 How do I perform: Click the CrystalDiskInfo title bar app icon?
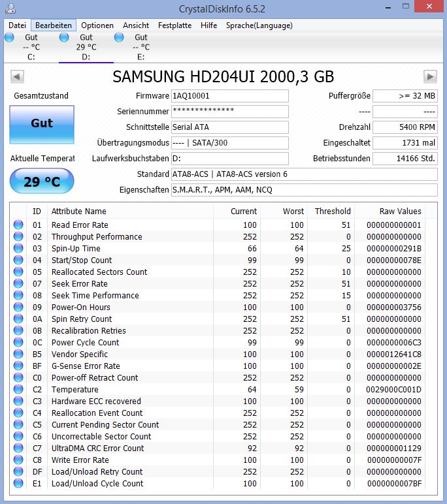[10, 8]
